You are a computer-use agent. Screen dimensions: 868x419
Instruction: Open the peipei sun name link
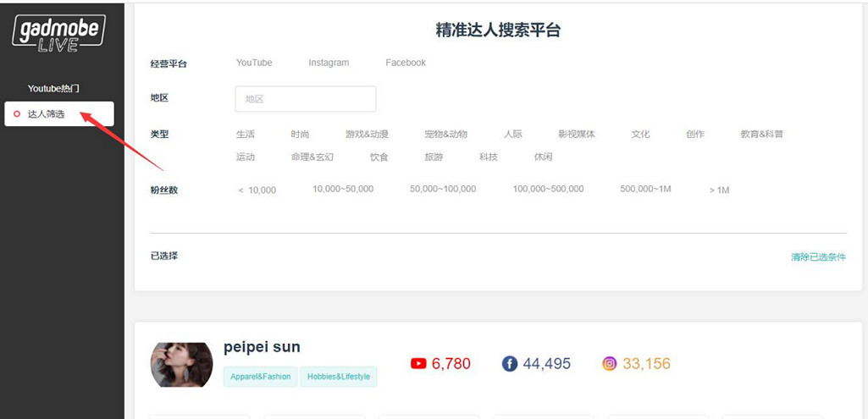pos(262,347)
